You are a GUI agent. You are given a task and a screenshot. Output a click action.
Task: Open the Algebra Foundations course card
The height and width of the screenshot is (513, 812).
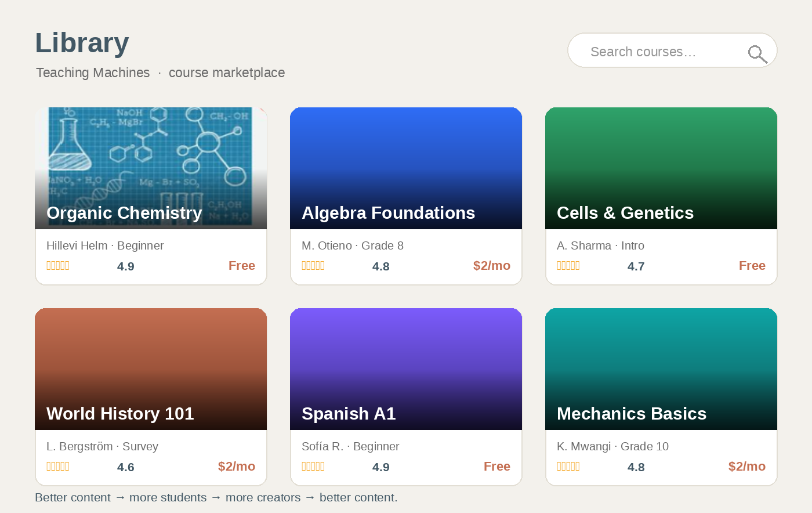tap(406, 196)
